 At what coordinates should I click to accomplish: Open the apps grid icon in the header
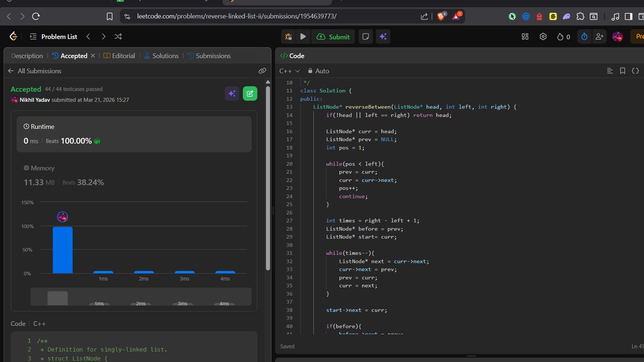525,36
